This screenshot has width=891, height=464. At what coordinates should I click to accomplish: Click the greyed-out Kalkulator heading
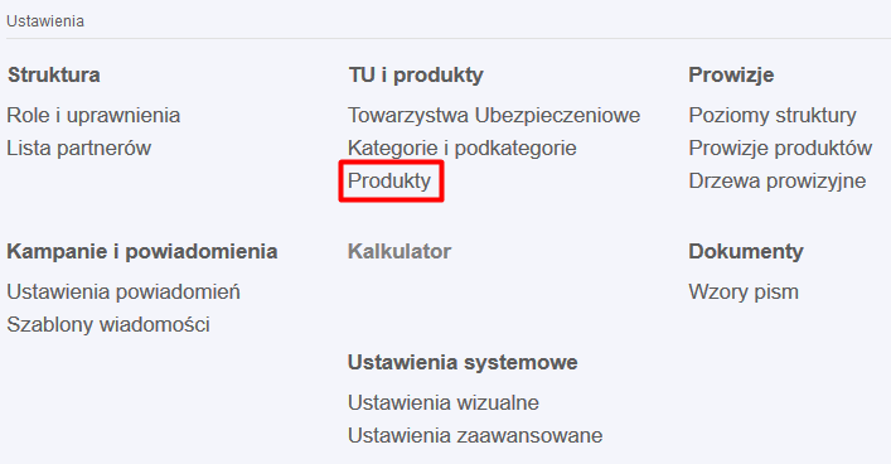point(399,251)
